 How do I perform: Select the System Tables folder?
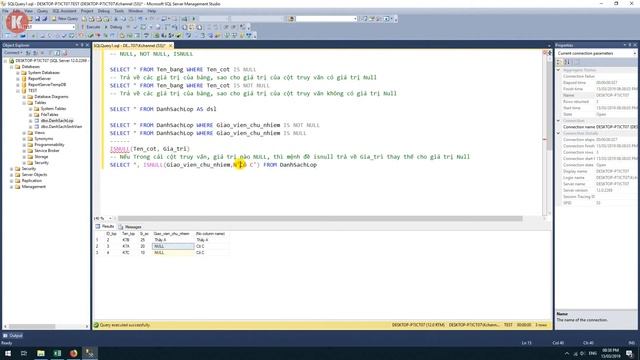[53, 109]
